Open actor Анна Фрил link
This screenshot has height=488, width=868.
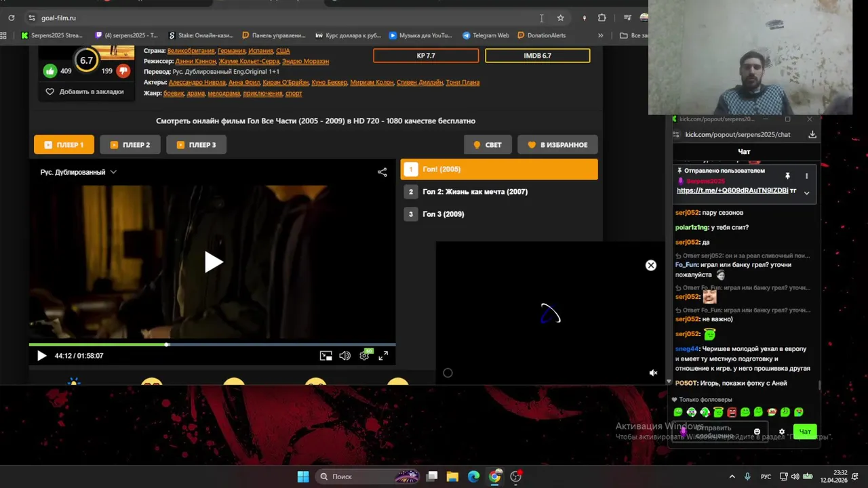pyautogui.click(x=244, y=82)
